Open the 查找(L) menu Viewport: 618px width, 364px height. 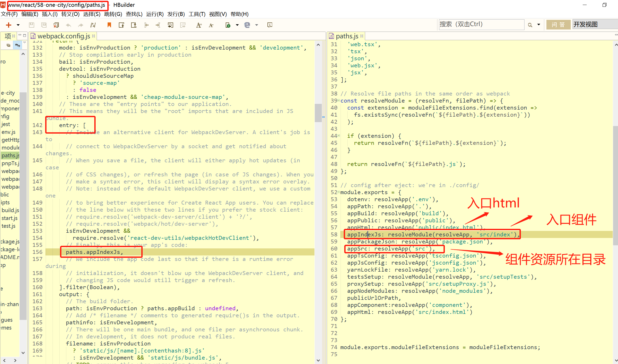(134, 14)
